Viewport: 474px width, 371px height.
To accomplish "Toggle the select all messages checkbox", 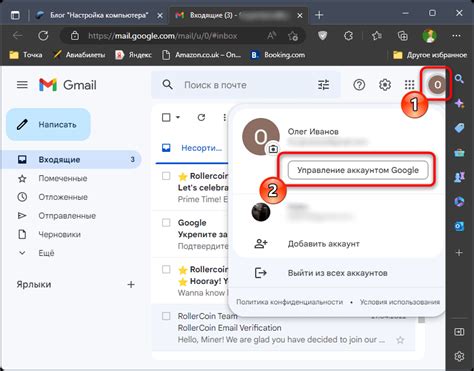I will [x=166, y=117].
